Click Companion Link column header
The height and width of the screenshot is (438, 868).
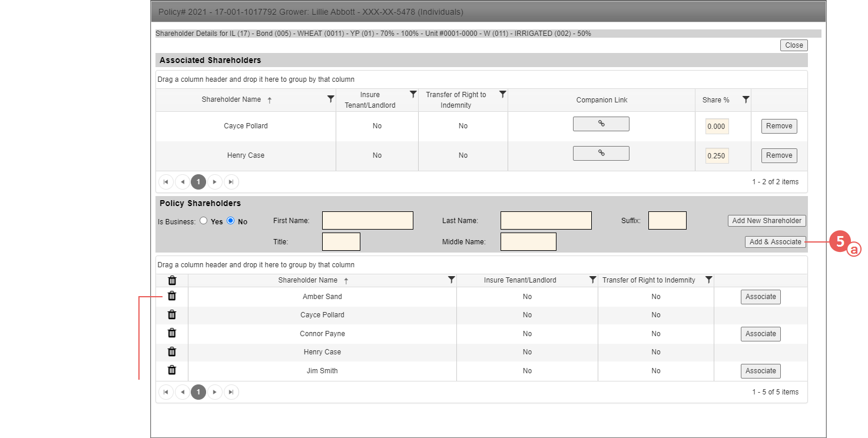pos(602,100)
